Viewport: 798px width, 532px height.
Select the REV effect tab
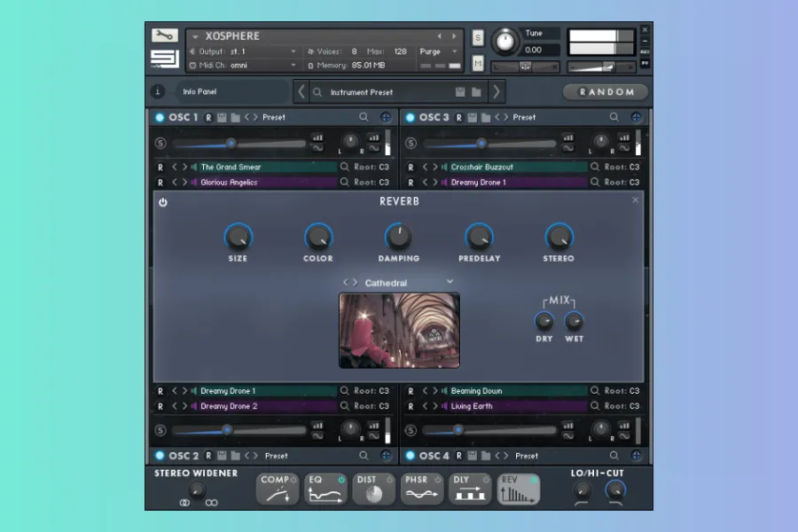click(518, 489)
